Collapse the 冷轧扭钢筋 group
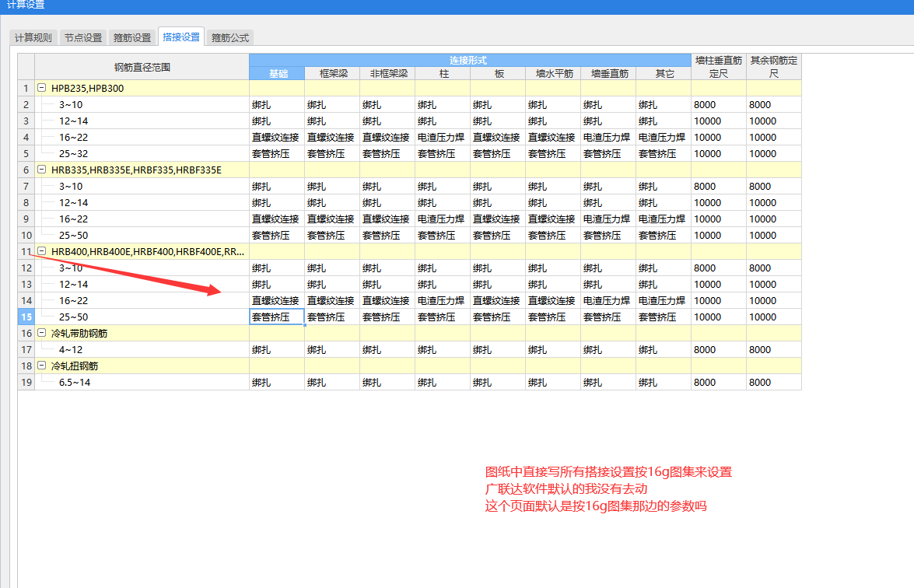 click(x=41, y=366)
